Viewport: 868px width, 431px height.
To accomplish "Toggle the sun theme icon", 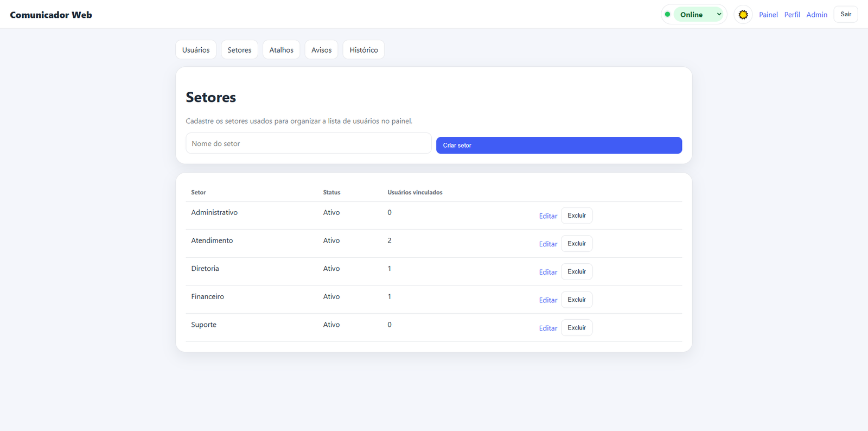I will tap(743, 15).
